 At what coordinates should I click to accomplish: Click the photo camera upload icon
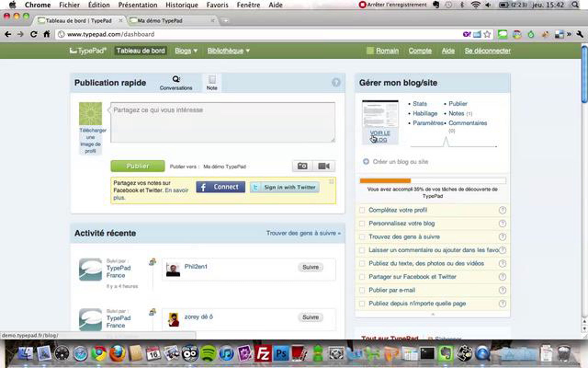coord(302,166)
